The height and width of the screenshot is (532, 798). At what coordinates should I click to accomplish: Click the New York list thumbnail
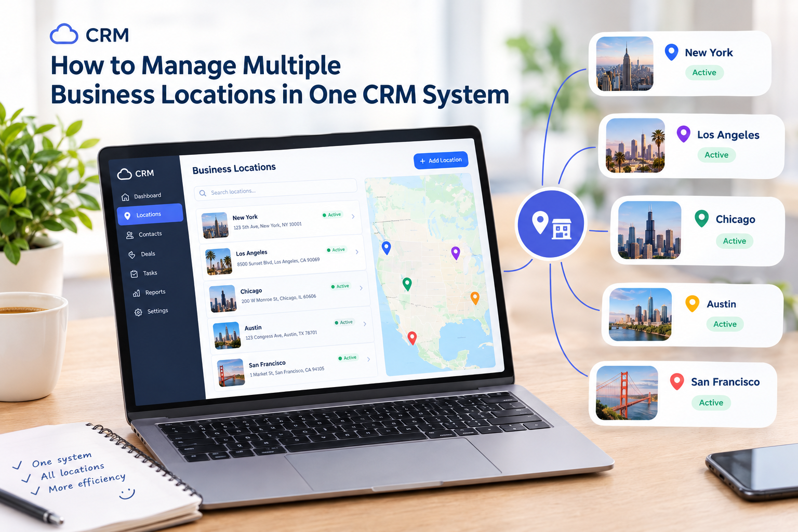[215, 225]
